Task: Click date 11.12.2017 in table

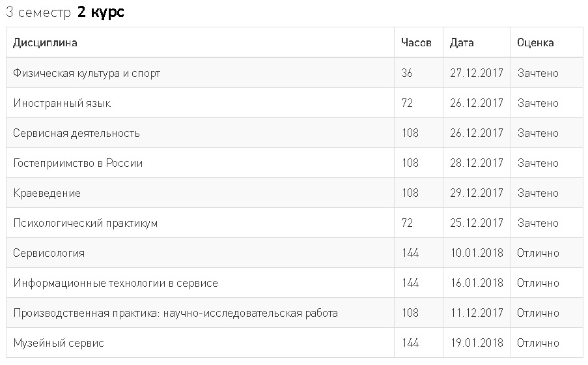Action: [477, 313]
